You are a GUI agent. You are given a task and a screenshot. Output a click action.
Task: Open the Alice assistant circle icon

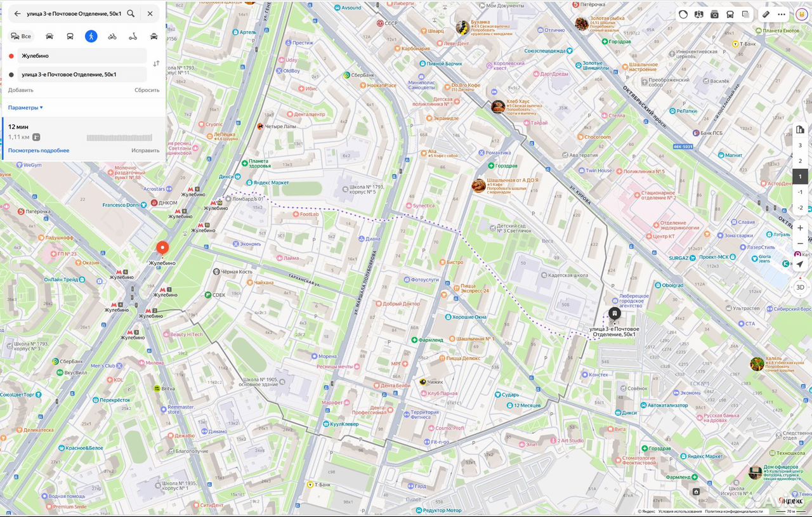coord(683,14)
